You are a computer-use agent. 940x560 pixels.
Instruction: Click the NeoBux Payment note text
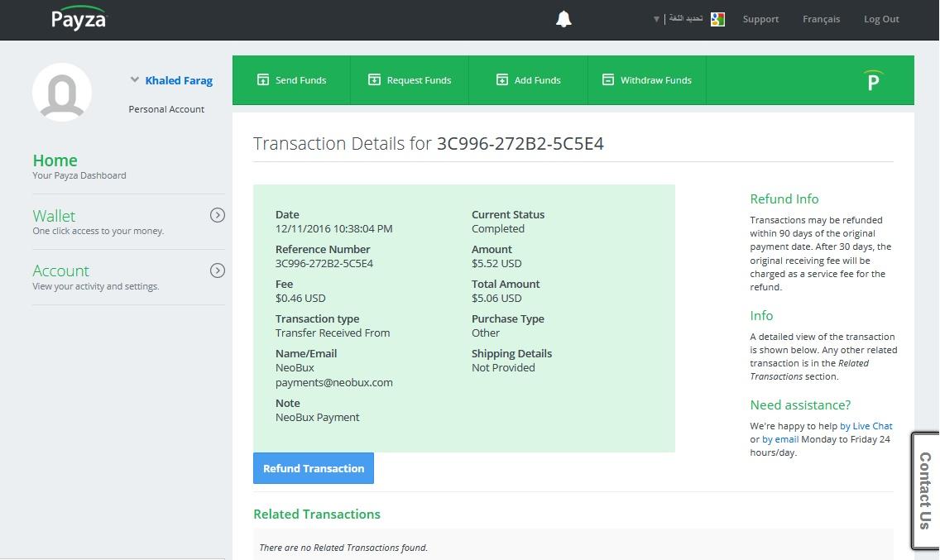318,417
